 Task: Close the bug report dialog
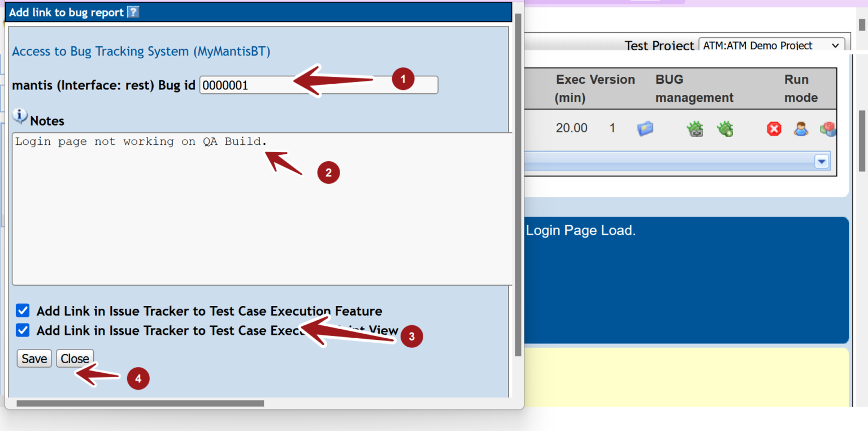click(75, 358)
